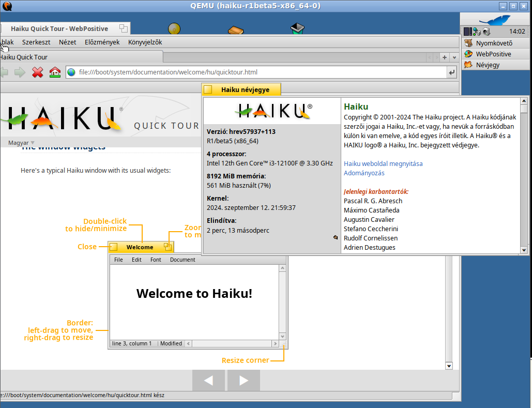
Task: Open the Szerkeszt menu
Action: pyautogui.click(x=36, y=42)
